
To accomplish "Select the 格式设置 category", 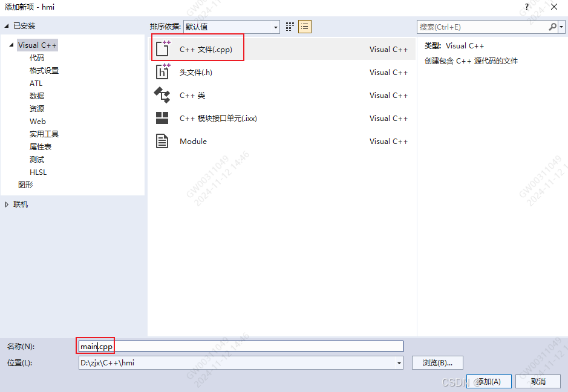I will (44, 71).
